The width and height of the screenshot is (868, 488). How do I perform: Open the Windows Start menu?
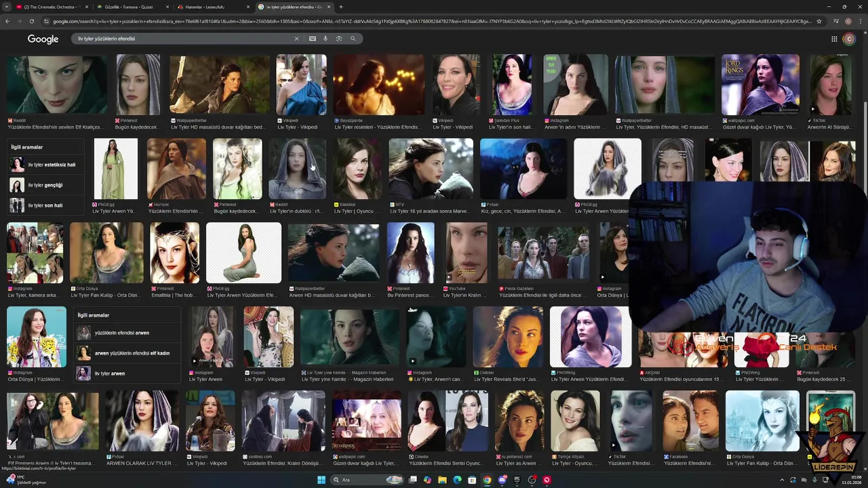coord(321,480)
